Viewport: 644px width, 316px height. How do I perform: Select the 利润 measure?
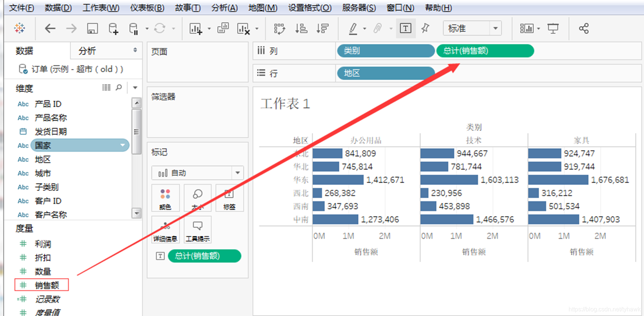coord(43,244)
